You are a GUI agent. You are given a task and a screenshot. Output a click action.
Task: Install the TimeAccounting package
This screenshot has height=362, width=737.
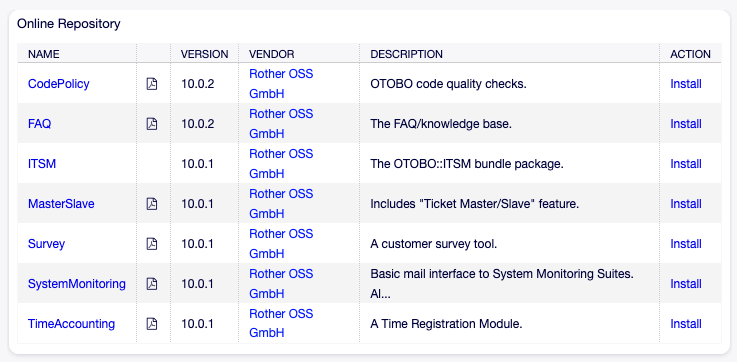coord(686,323)
